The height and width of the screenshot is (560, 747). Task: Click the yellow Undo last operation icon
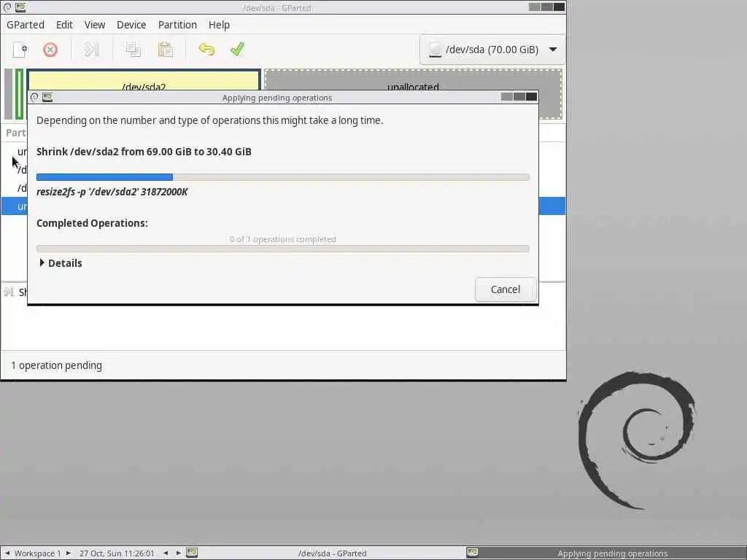[x=206, y=50]
